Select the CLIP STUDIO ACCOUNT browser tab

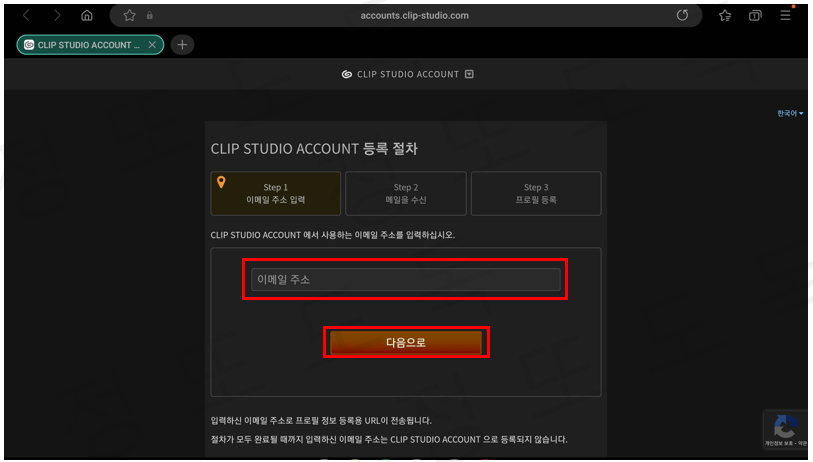coord(90,45)
